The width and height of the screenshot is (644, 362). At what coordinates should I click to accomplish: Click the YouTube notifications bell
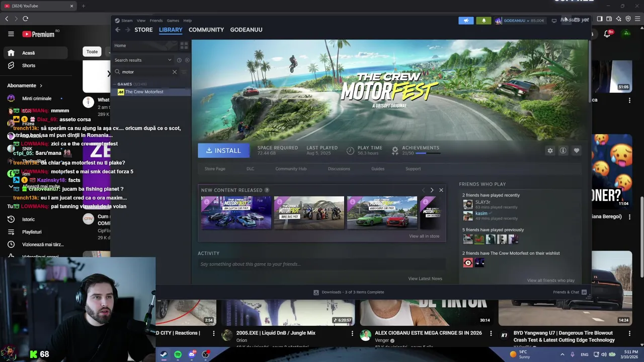click(x=607, y=34)
